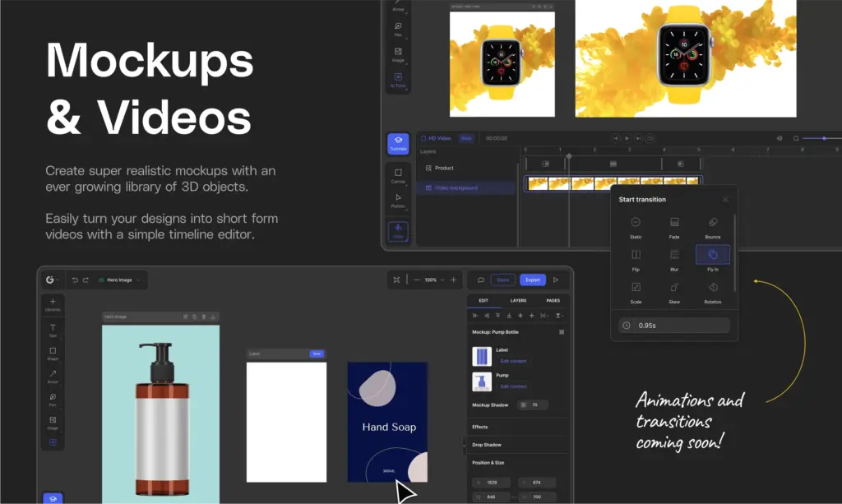Select the Text tool
Image resolution: width=842 pixels, height=504 pixels.
[53, 327]
